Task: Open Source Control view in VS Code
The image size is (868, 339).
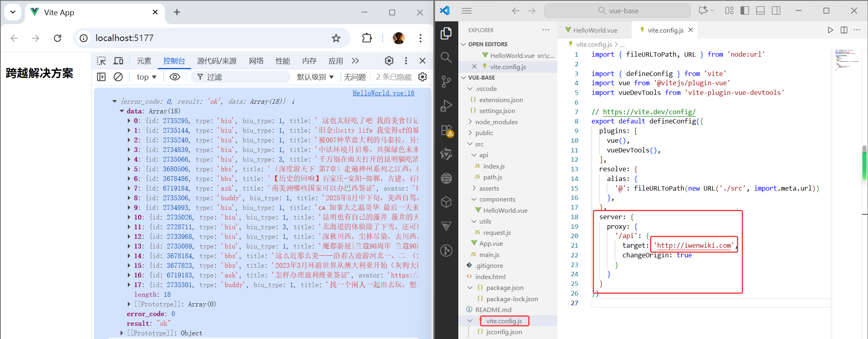Action: click(446, 82)
